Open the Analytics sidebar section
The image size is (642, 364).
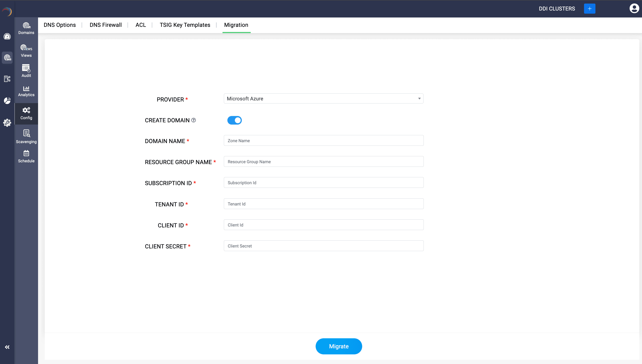point(26,91)
